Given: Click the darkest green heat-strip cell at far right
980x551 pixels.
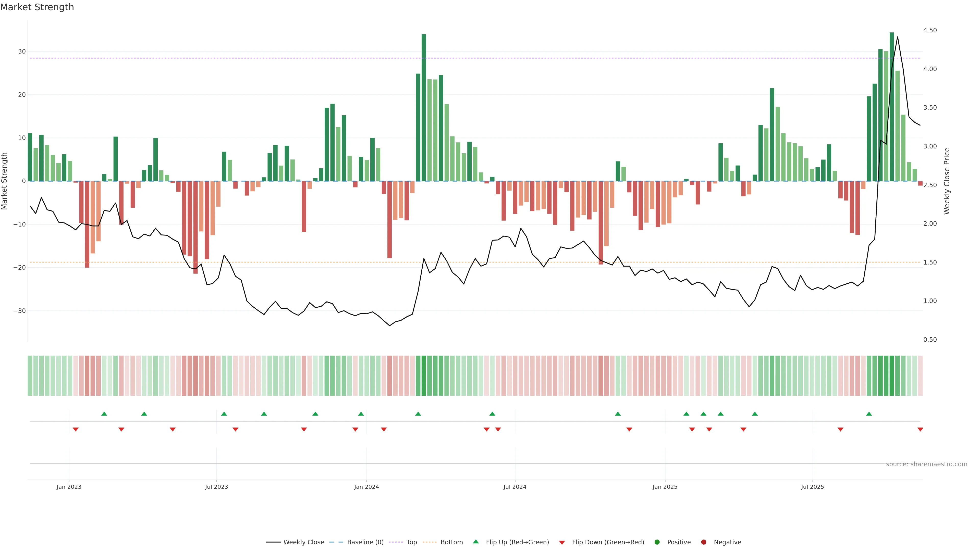Looking at the screenshot, I should point(892,376).
